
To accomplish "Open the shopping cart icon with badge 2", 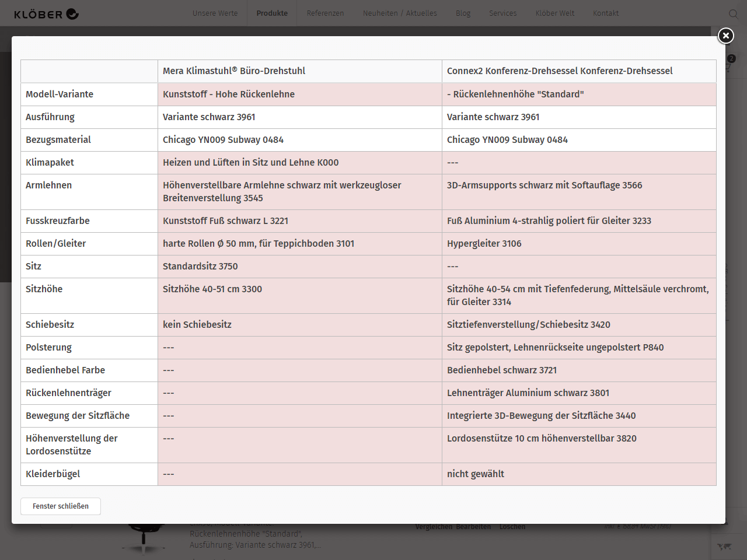I will (728, 64).
